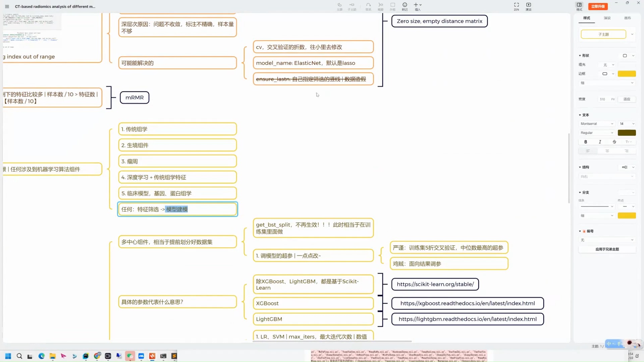Expand the 分变 distribution section
The width and height of the screenshot is (644, 362).
[x=581, y=192]
